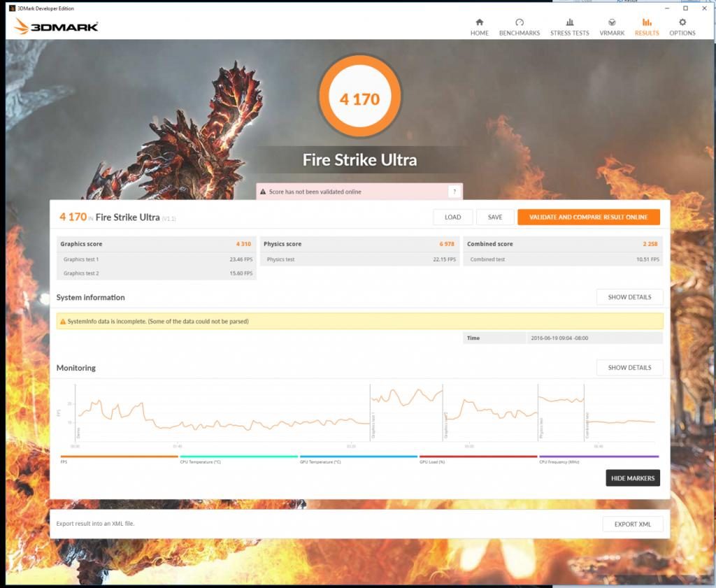Click the "Combined test" 10.51 FPS row
716x588 pixels.
(563, 259)
